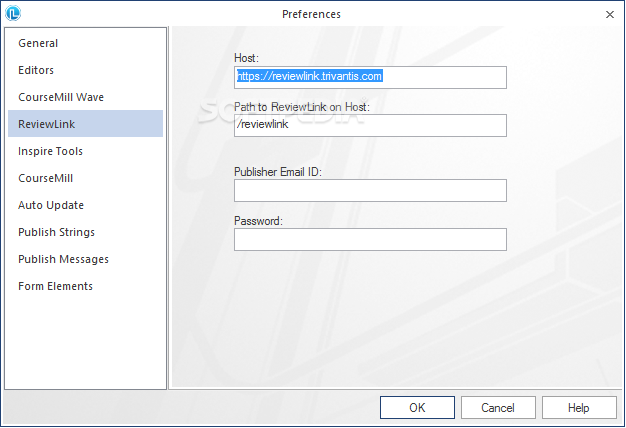This screenshot has width=626, height=428.
Task: Open Help for preferences
Action: click(x=579, y=408)
